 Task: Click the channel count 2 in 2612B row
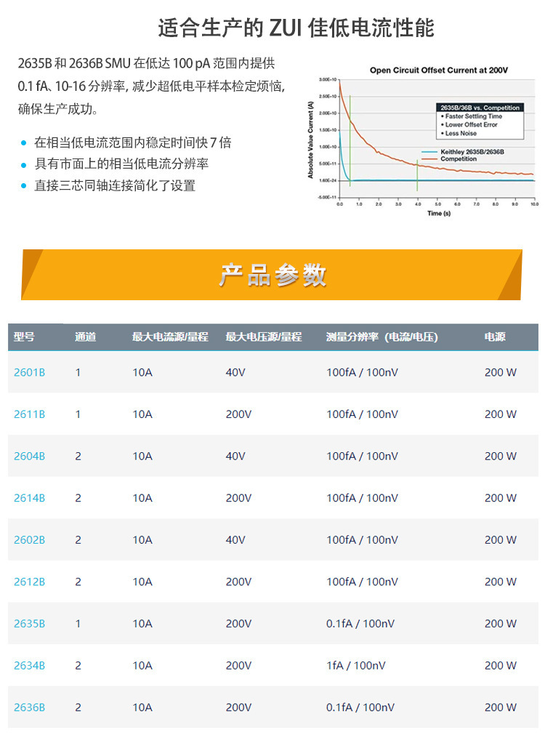pos(78,582)
